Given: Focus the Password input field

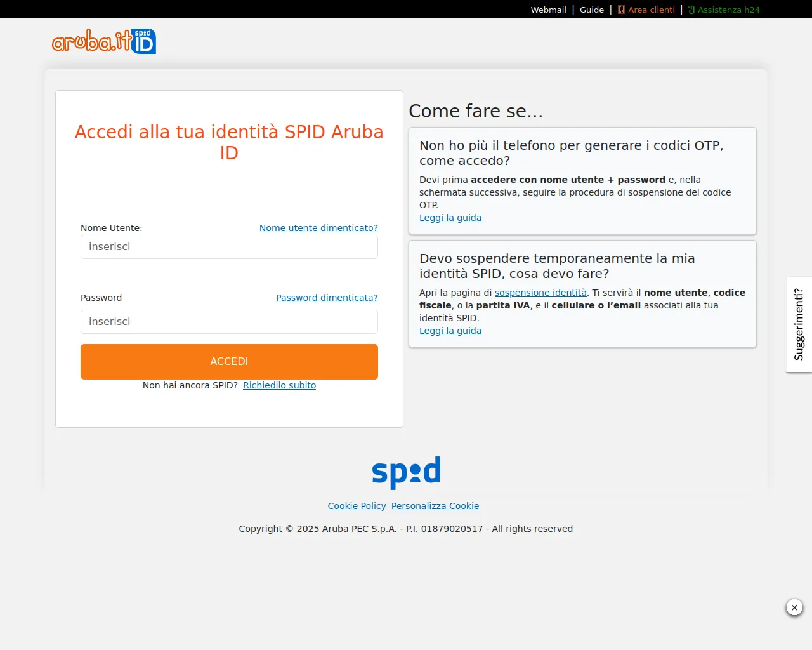Looking at the screenshot, I should (229, 322).
